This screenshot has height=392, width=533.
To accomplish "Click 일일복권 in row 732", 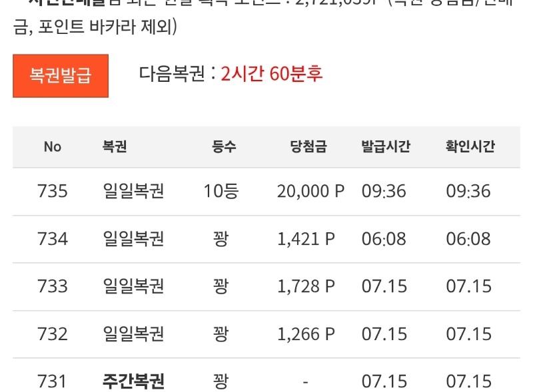I will tap(134, 333).
